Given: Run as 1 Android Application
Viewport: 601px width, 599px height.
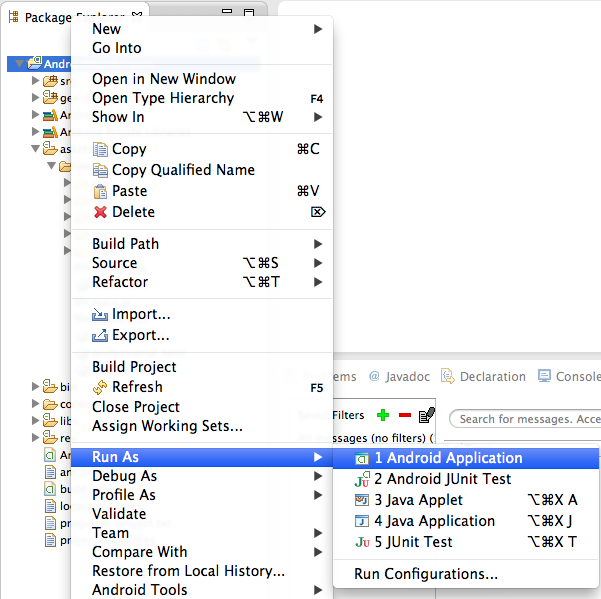Looking at the screenshot, I should click(466, 458).
